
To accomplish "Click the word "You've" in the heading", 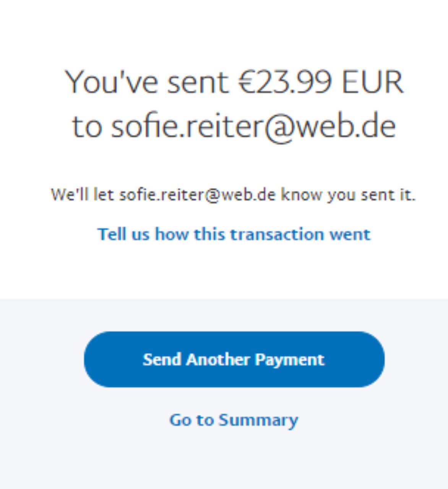I will tap(112, 82).
